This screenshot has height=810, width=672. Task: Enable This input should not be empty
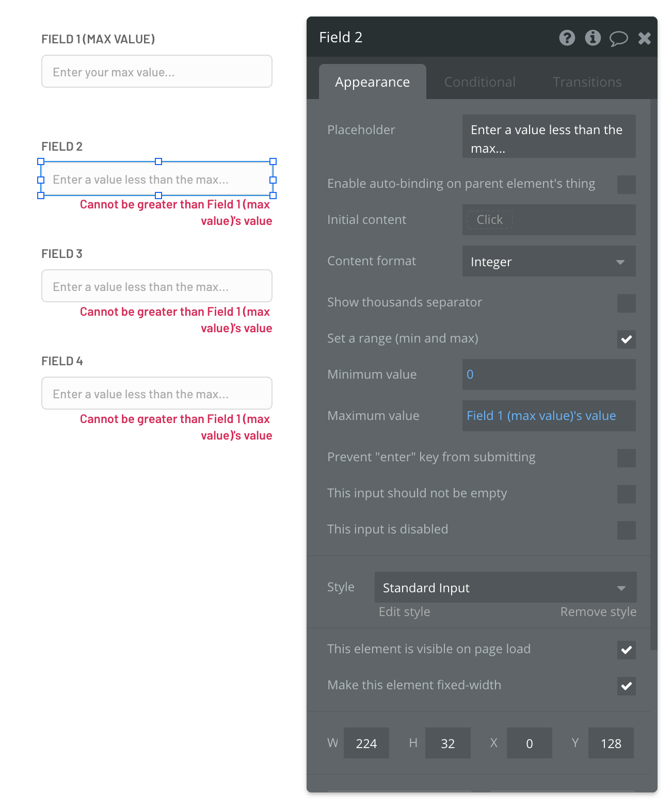pyautogui.click(x=626, y=494)
